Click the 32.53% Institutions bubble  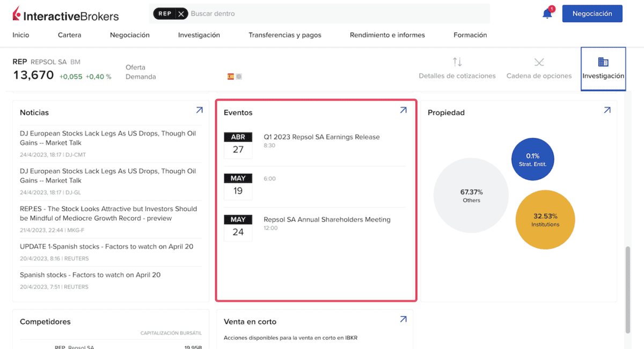coord(545,220)
